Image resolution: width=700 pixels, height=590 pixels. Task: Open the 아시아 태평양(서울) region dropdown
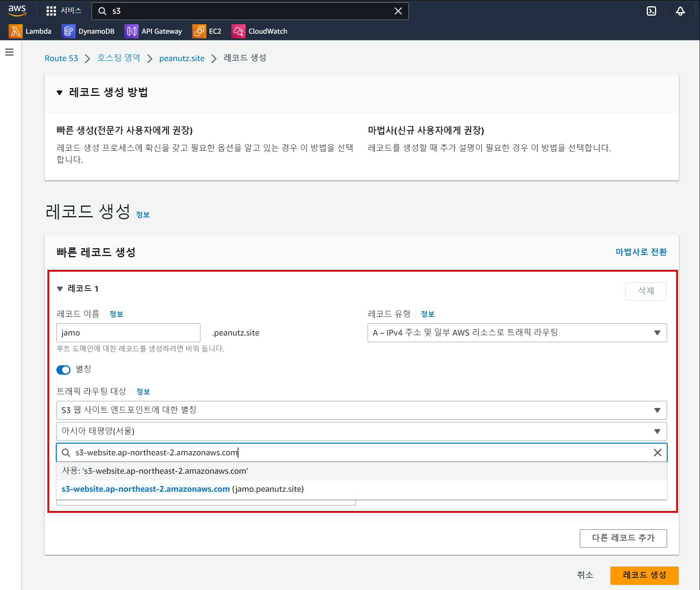tap(362, 431)
